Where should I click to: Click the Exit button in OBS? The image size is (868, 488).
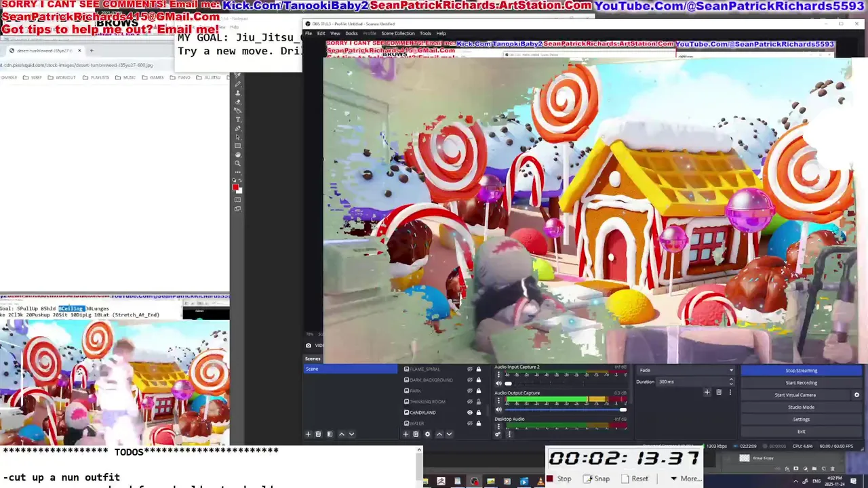802,432
